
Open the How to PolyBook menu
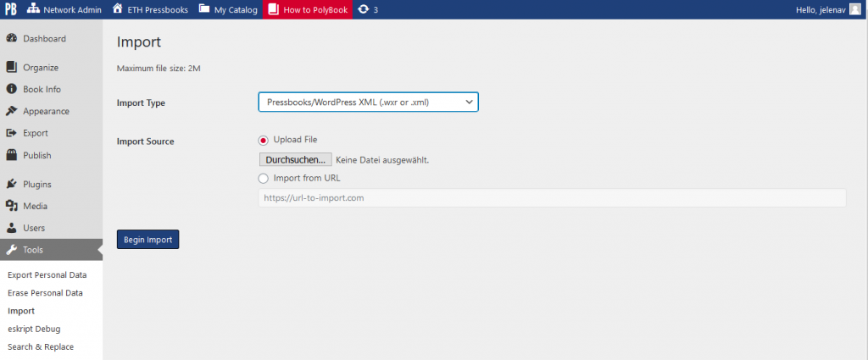(308, 9)
